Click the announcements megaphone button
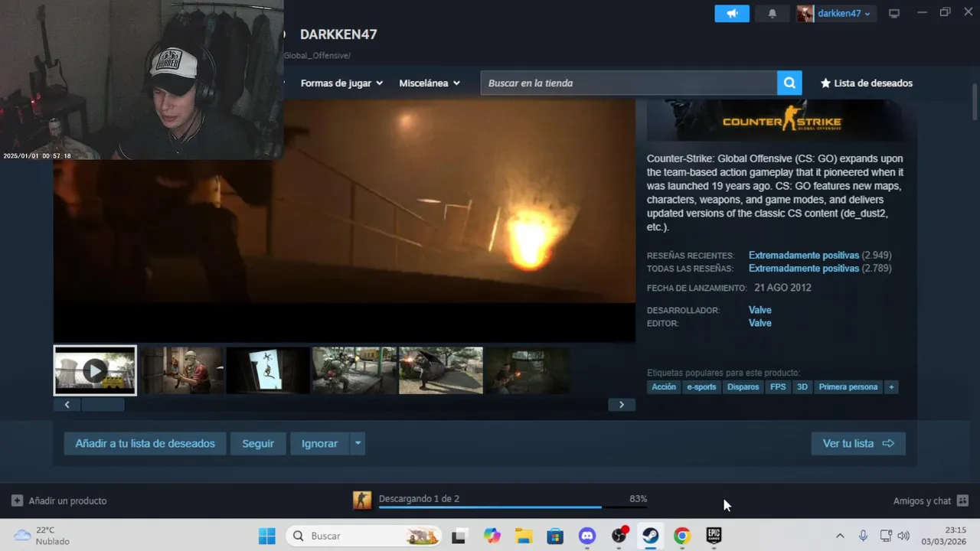Screen dimensions: 980x551 (x=732, y=13)
